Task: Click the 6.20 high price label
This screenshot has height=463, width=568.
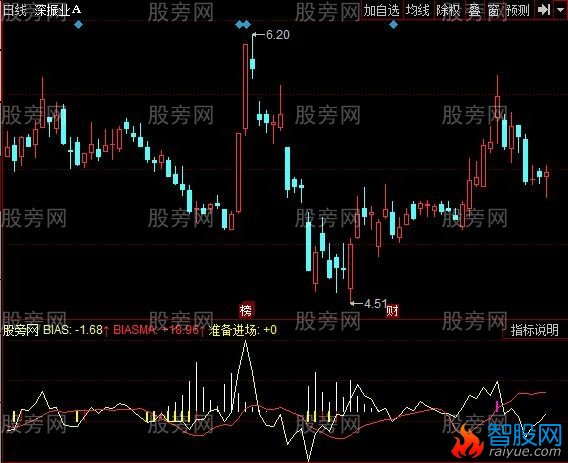Action: click(x=277, y=35)
